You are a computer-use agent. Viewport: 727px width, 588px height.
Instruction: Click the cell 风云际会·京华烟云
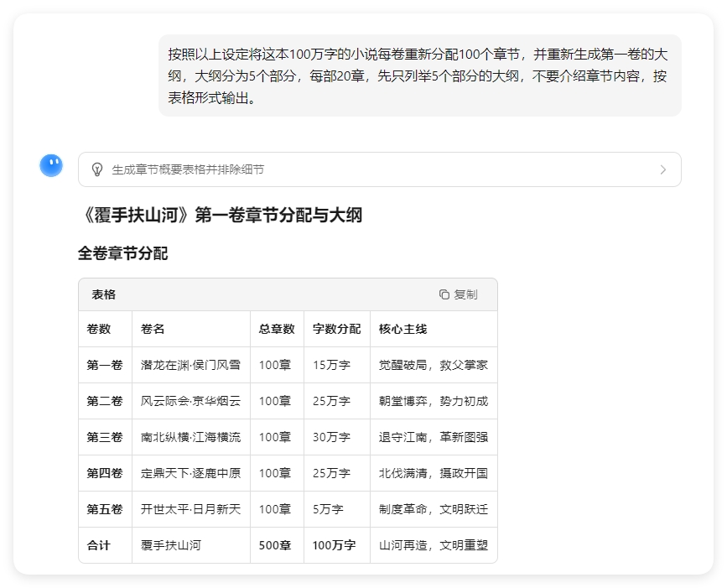coord(190,401)
